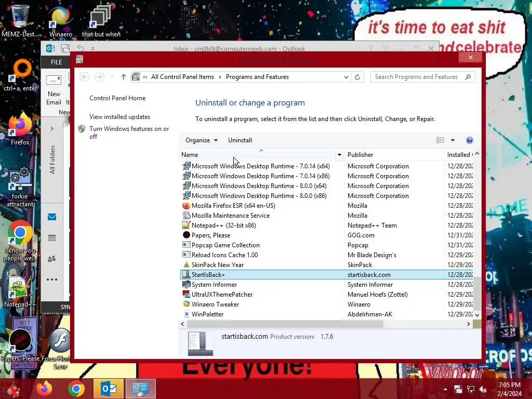
Task: Open the FILE tab in Outlook
Action: point(56,62)
